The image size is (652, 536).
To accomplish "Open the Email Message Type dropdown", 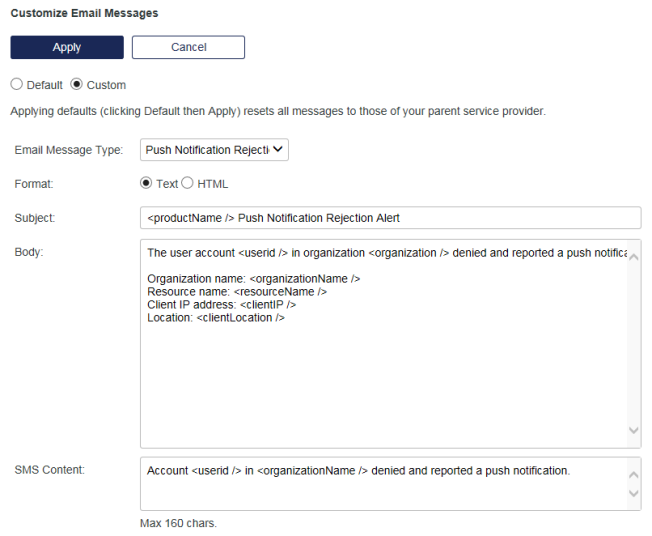I will 214,150.
